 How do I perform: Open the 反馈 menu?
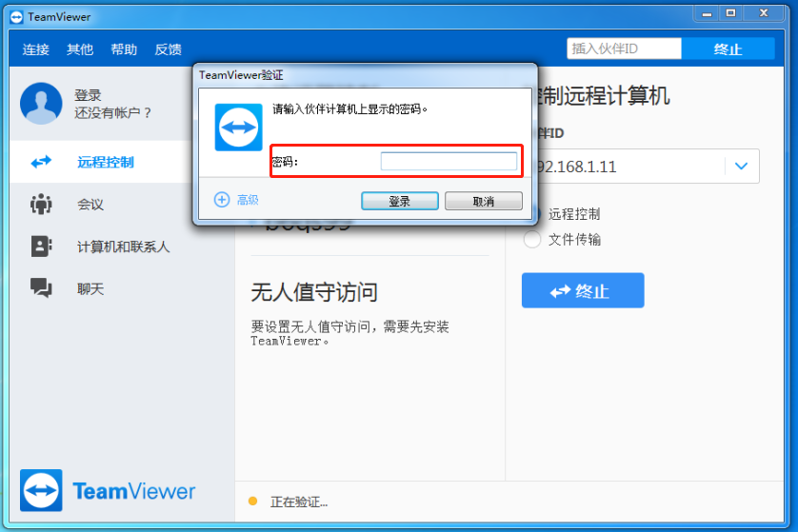coord(168,49)
